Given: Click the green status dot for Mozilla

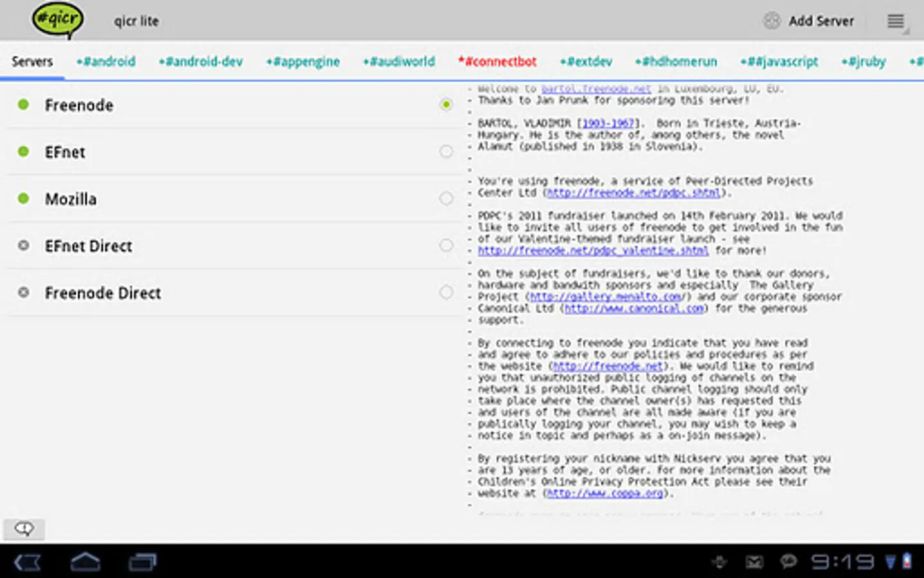Looking at the screenshot, I should (x=24, y=198).
